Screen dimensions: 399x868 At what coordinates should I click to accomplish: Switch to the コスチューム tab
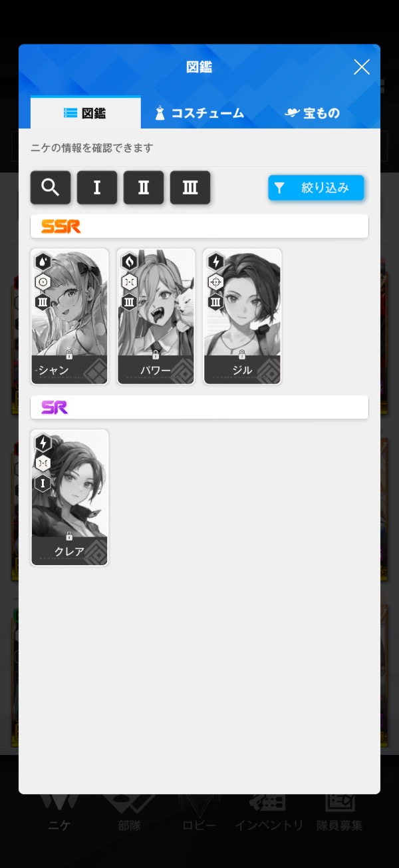tap(199, 113)
